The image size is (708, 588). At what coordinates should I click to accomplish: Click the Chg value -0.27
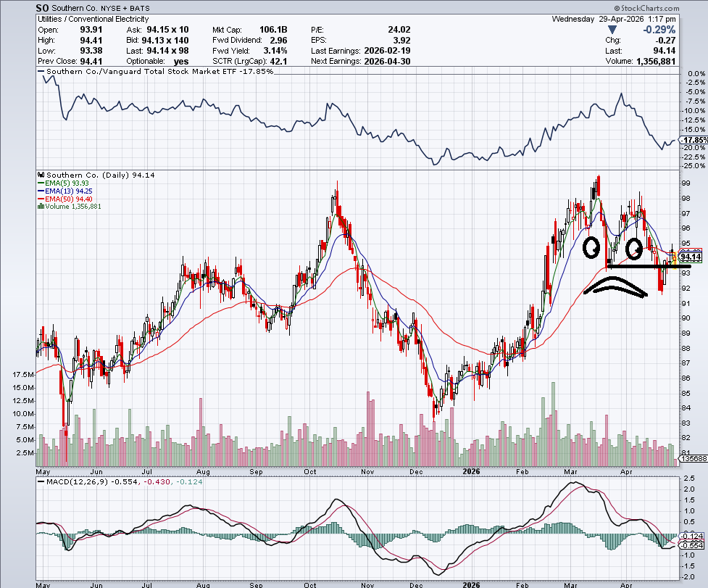[665, 40]
